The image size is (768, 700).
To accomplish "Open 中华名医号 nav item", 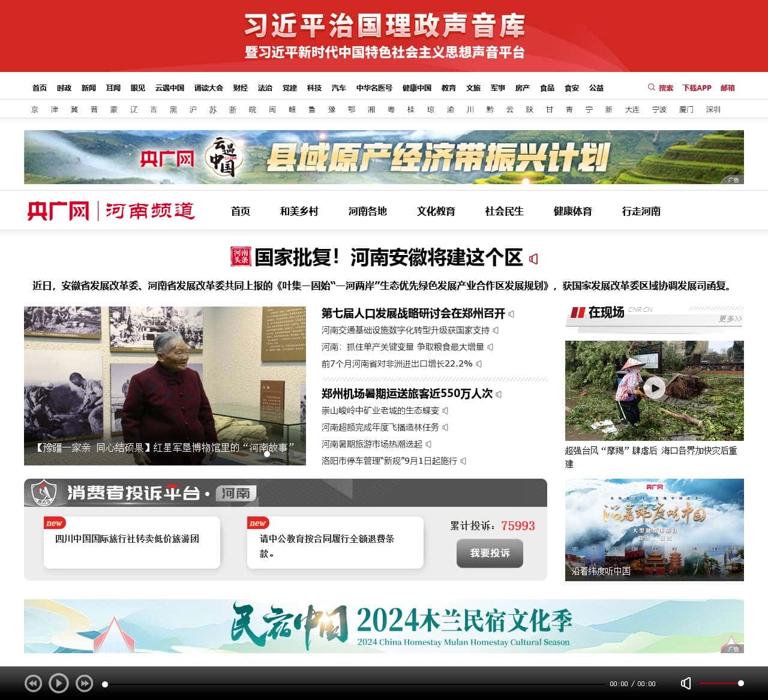I will [374, 88].
